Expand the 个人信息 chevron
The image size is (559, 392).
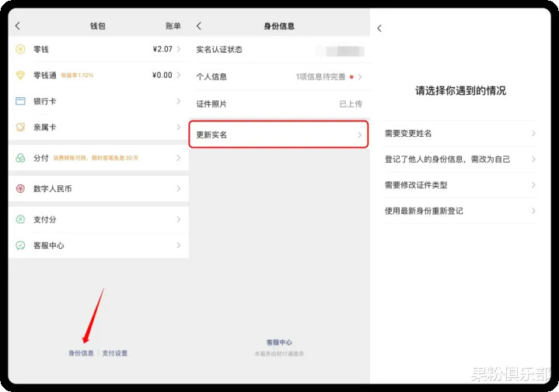point(360,77)
